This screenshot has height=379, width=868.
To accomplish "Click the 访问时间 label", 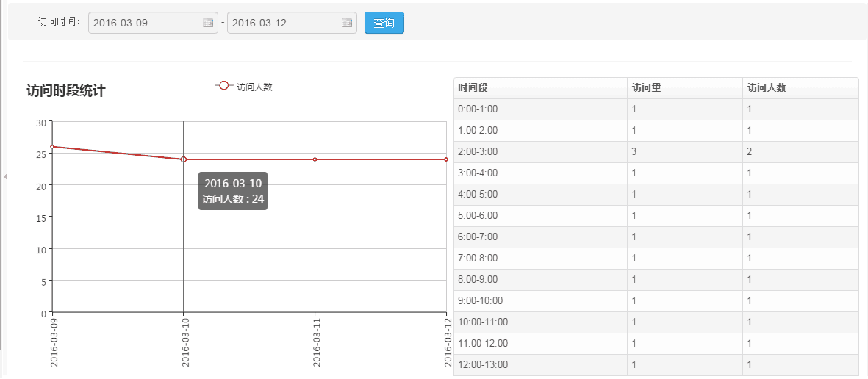I will click(x=60, y=22).
